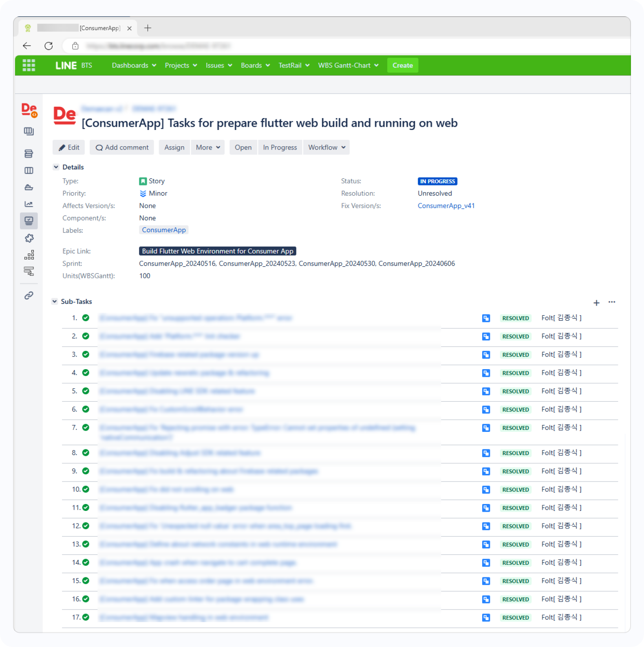Click the green check icon on sub-task 17

[x=86, y=617]
